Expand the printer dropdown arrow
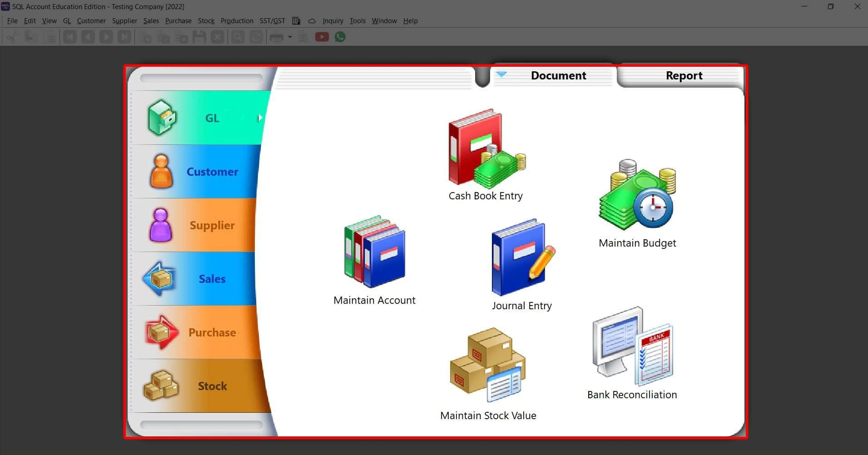 pyautogui.click(x=290, y=37)
